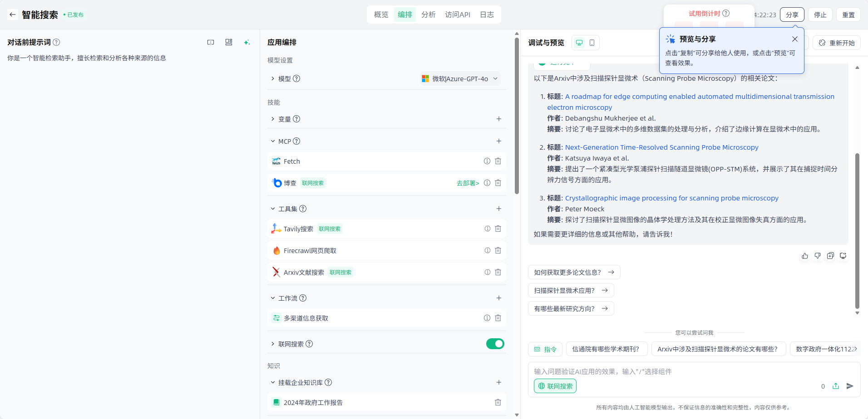Expand the 变量 section
Image resolution: width=868 pixels, height=419 pixels.
(x=273, y=119)
